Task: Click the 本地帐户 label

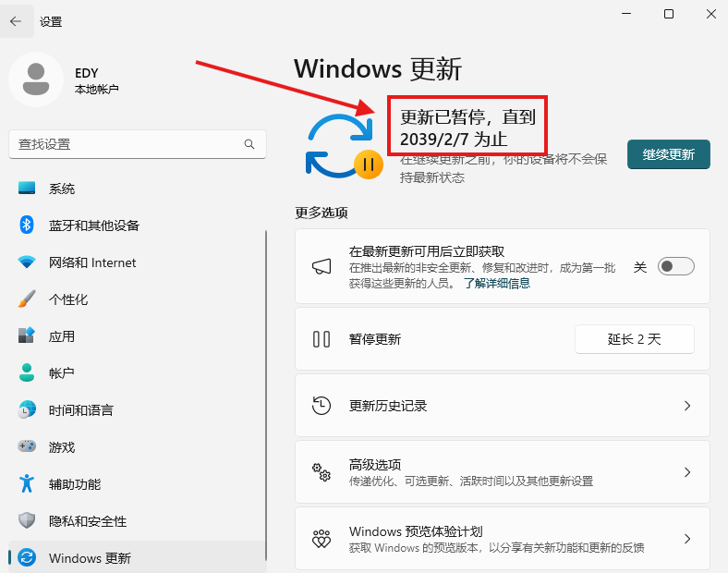Action: click(x=97, y=89)
